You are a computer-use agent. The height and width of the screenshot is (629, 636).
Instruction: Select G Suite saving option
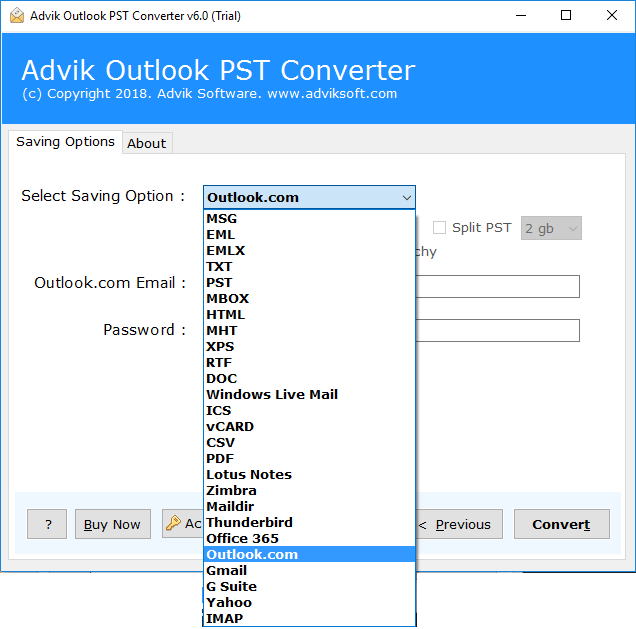(x=309, y=587)
